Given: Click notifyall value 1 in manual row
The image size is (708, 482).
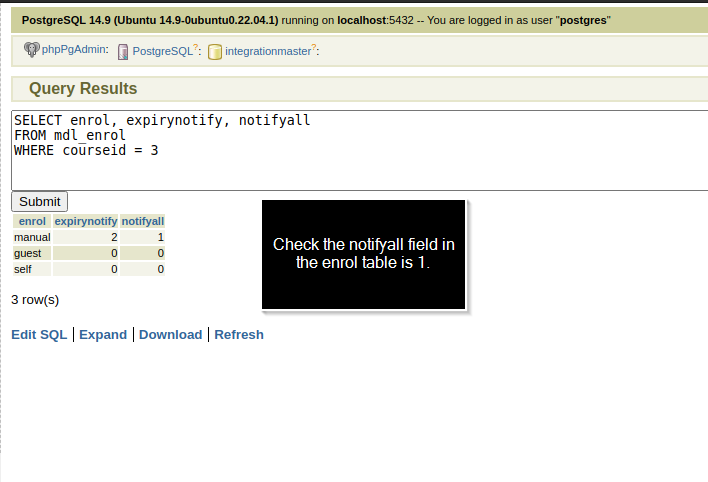Looking at the screenshot, I should click(143, 237).
